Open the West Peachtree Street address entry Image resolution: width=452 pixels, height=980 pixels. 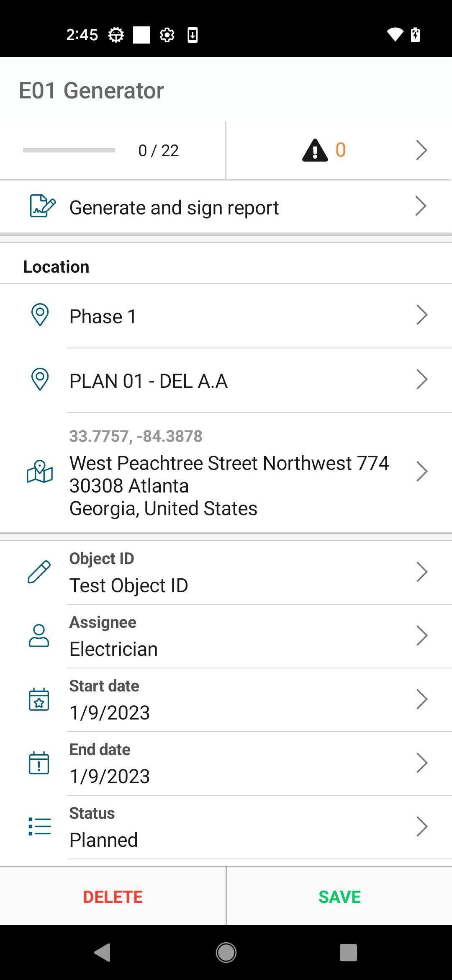226,472
